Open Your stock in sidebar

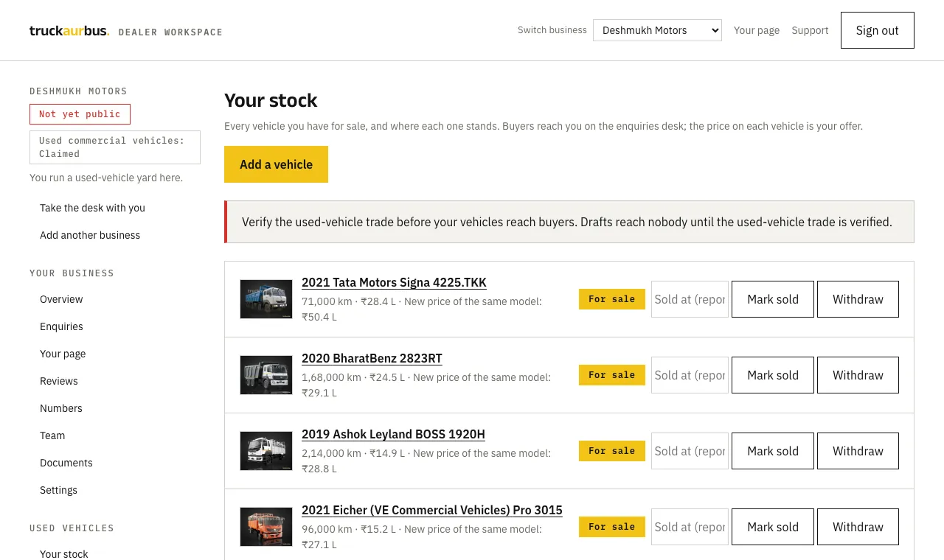click(64, 554)
